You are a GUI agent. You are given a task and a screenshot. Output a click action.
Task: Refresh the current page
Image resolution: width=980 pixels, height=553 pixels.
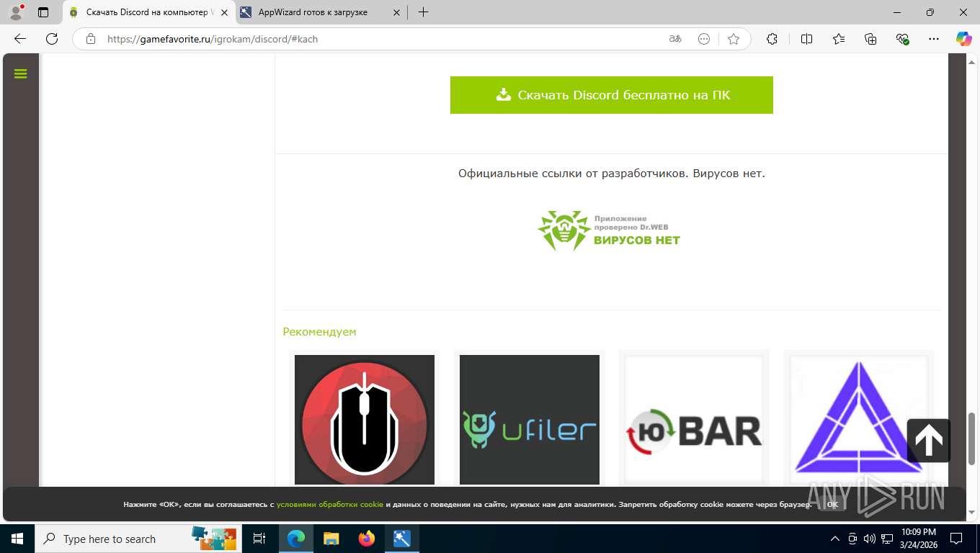pyautogui.click(x=52, y=39)
